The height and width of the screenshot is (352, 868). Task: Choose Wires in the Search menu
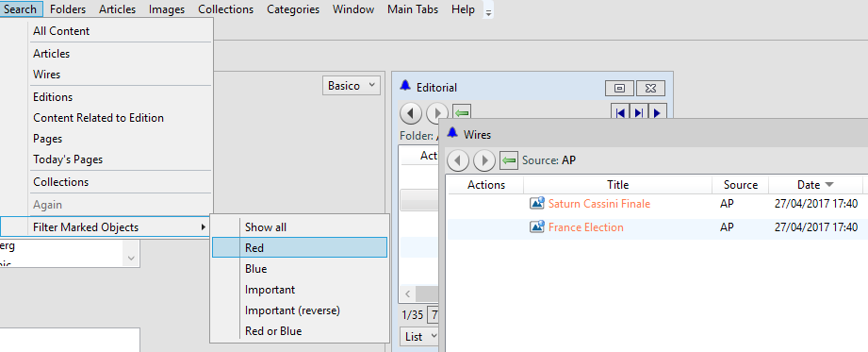click(x=106, y=75)
